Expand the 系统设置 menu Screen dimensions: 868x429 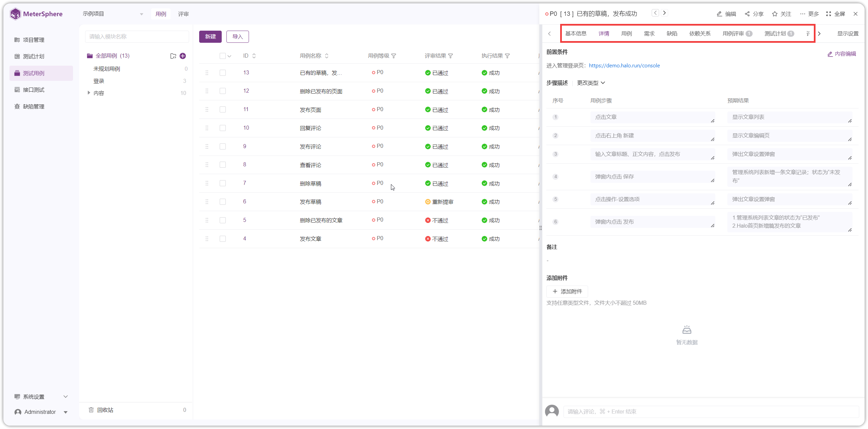click(41, 397)
